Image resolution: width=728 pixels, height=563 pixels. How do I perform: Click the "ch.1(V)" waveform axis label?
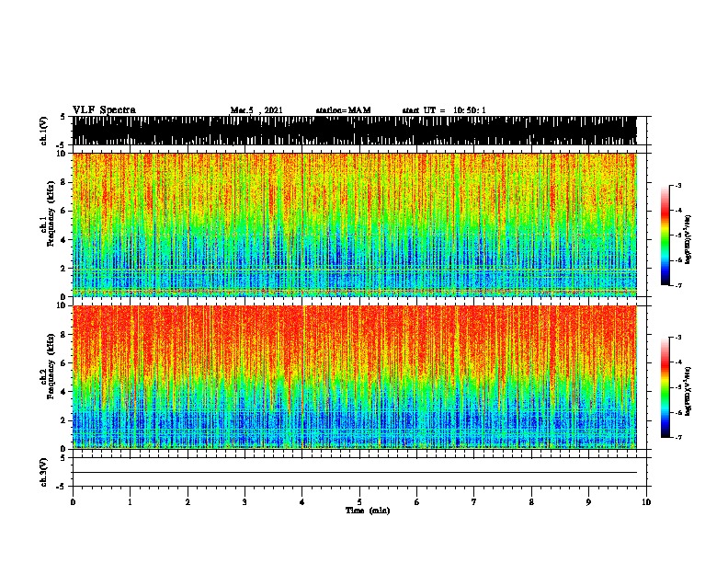[x=43, y=131]
